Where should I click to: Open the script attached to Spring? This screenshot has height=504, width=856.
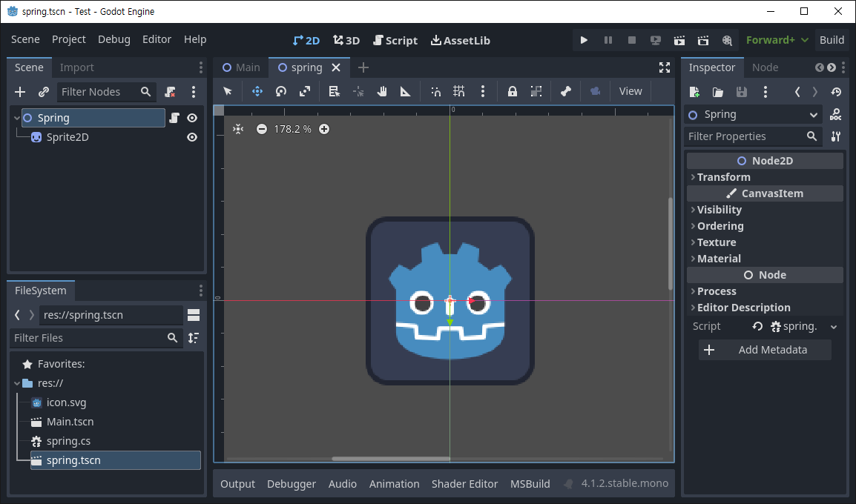174,118
